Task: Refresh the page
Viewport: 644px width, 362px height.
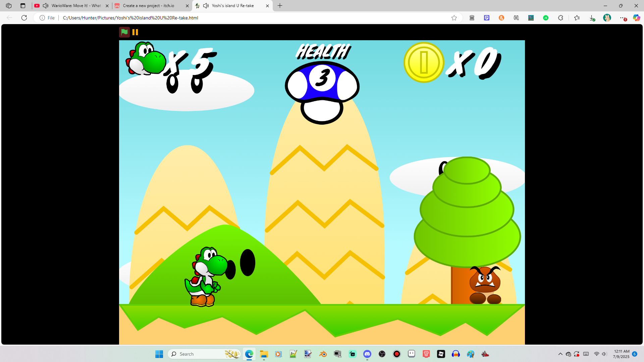Action: 24,18
